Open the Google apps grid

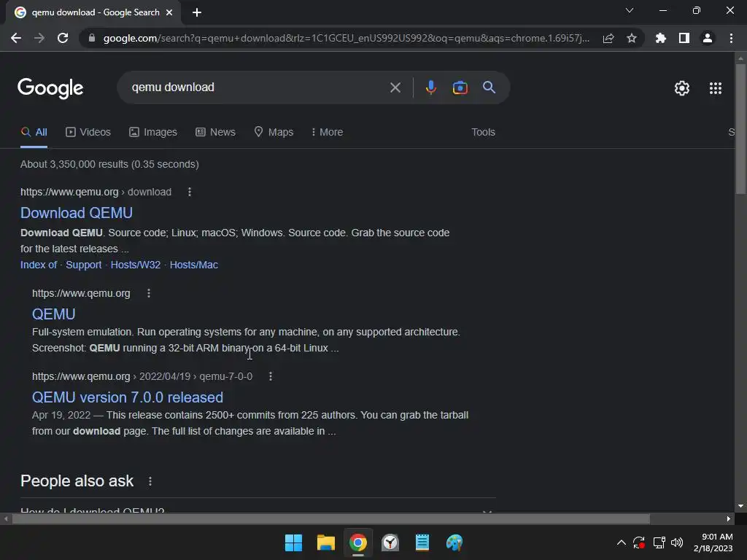tap(716, 88)
